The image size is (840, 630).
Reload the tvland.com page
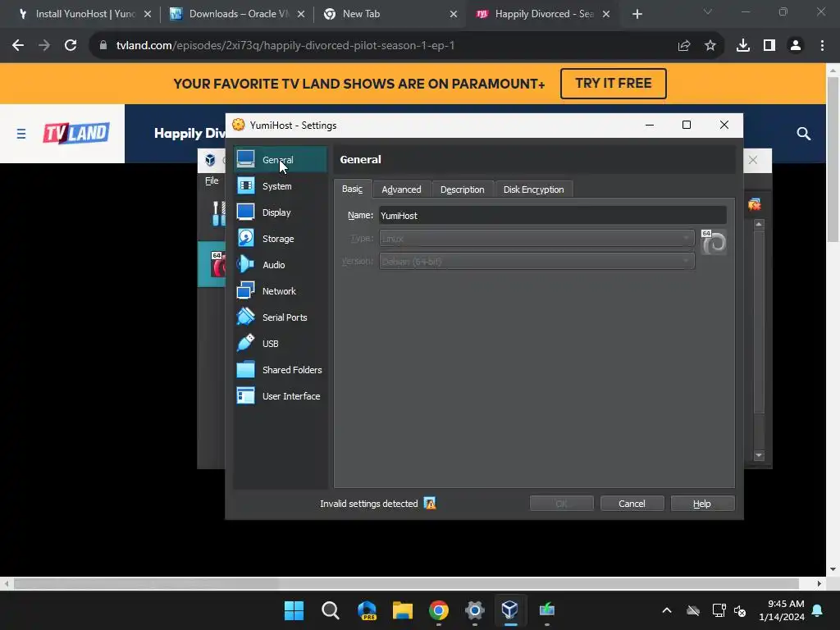[71, 46]
